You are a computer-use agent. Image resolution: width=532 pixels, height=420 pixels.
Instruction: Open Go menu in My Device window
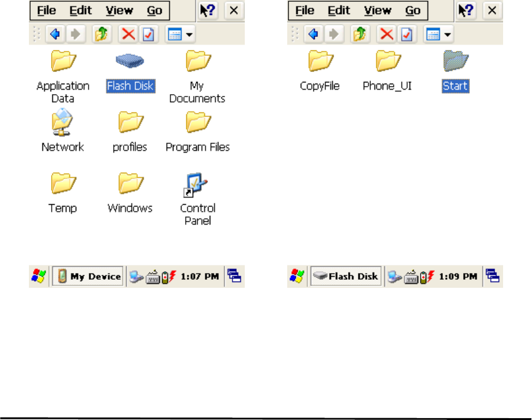154,10
